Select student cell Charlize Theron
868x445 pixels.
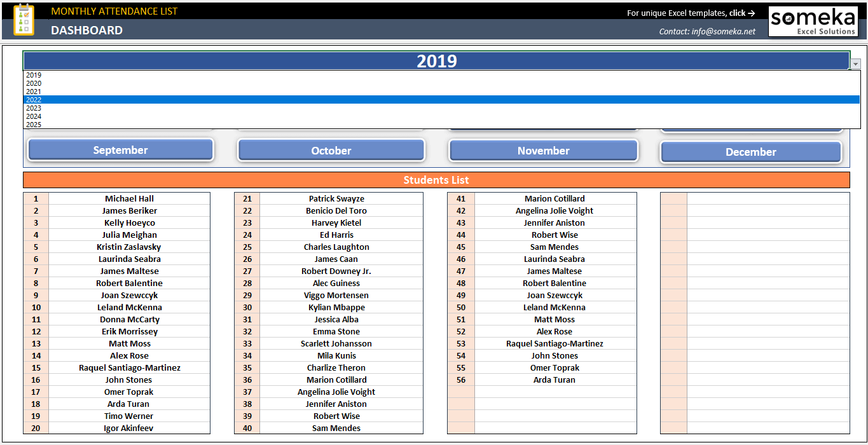341,368
